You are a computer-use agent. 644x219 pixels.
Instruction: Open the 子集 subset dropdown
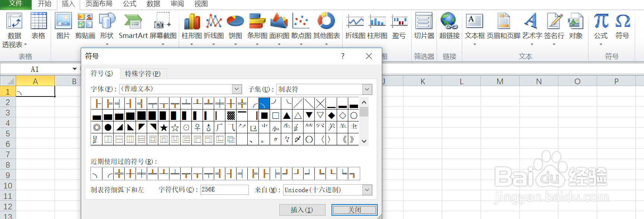pos(367,89)
